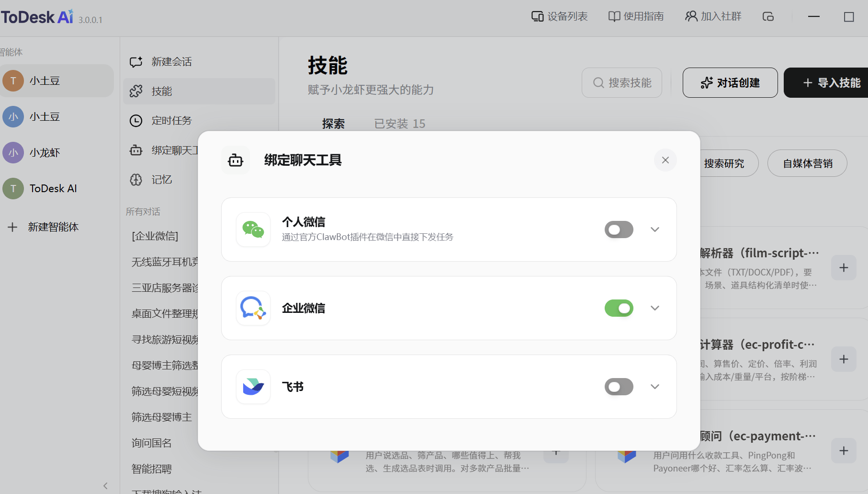Add the ec-payment 顾问 skill plus button
Screen dimensions: 868x494
point(844,451)
